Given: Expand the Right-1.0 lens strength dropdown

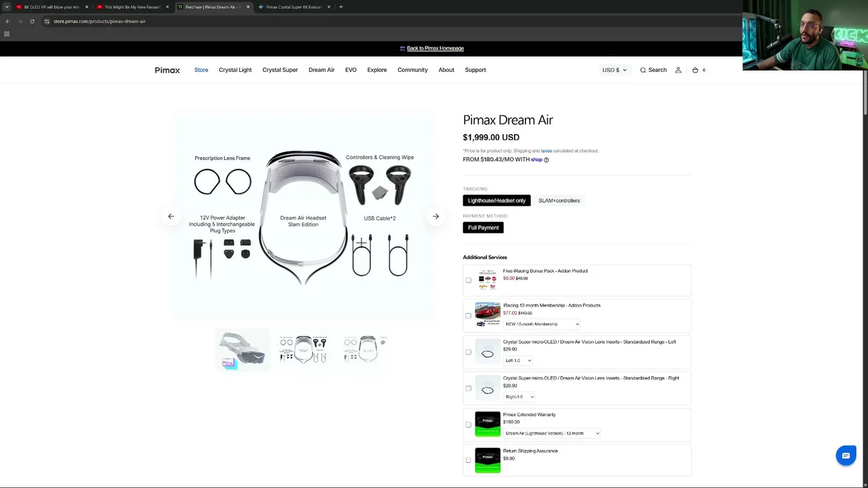Looking at the screenshot, I should (x=519, y=396).
